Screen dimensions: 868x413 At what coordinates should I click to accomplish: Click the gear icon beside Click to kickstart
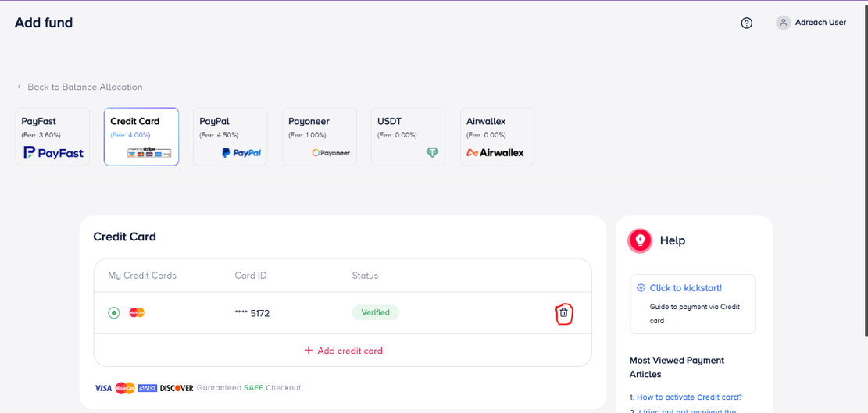641,288
